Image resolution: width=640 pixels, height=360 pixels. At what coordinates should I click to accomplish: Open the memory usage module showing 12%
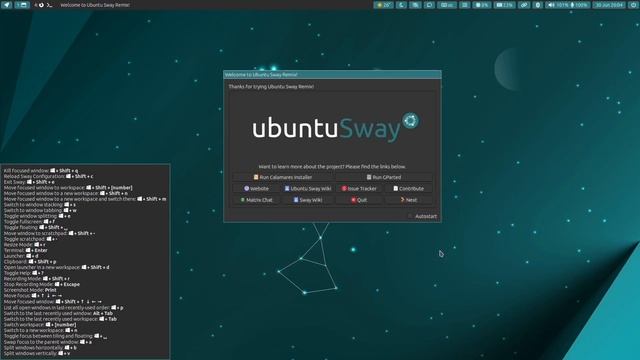[504, 5]
